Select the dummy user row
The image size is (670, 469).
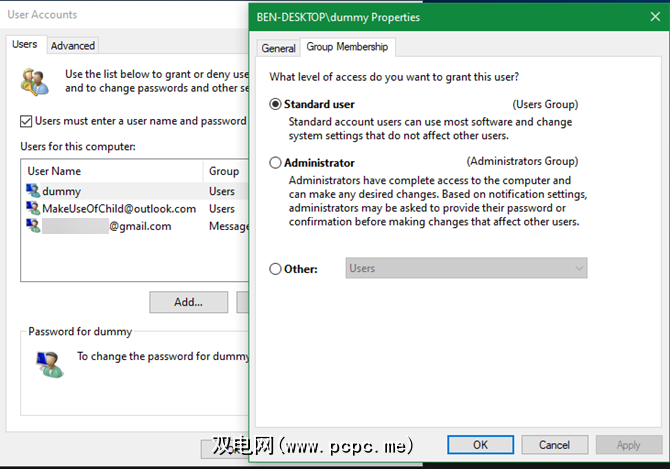coord(136,191)
